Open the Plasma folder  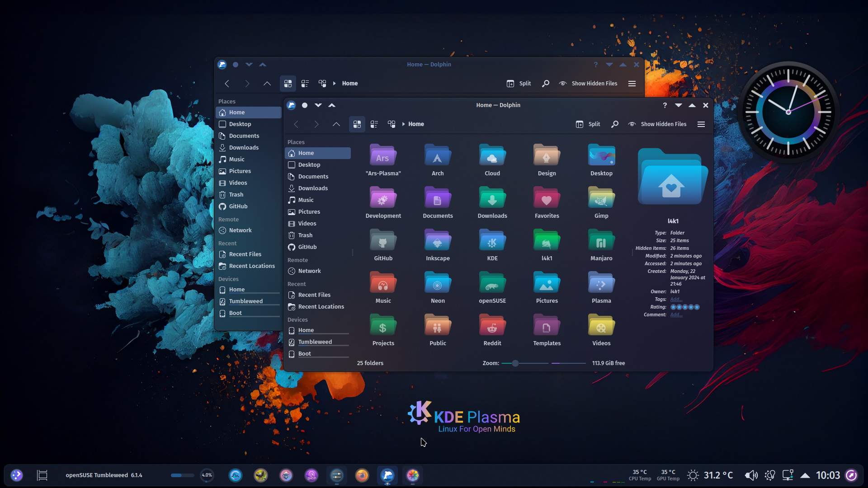[x=601, y=287]
